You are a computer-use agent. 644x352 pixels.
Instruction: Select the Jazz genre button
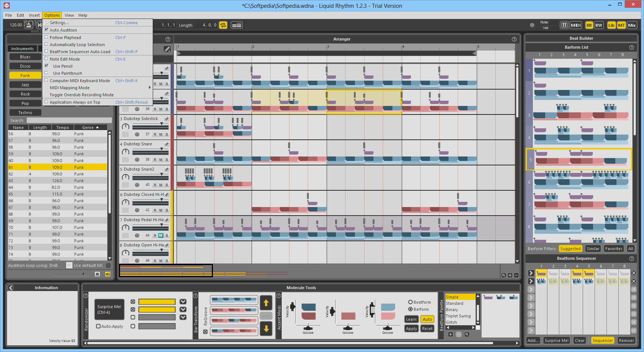tap(25, 85)
